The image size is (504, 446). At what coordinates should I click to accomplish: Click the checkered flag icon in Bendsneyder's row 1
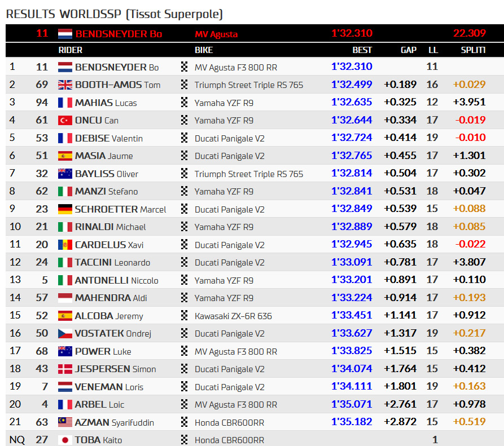click(184, 67)
